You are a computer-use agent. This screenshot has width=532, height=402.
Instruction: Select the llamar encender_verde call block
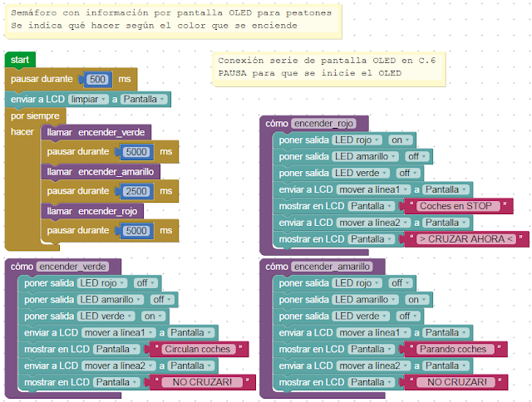pos(96,132)
